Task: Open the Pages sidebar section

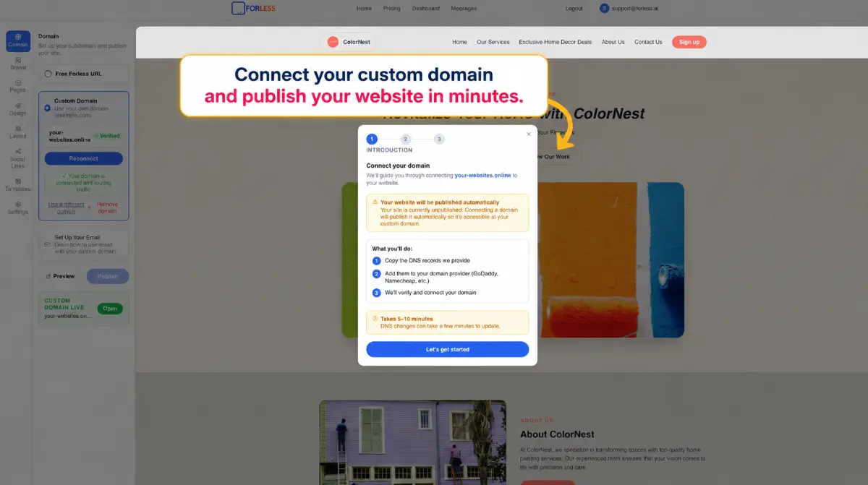Action: (x=18, y=87)
